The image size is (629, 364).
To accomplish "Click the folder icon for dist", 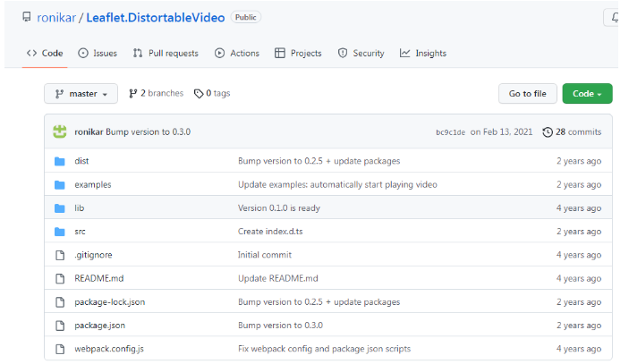I will [x=60, y=161].
